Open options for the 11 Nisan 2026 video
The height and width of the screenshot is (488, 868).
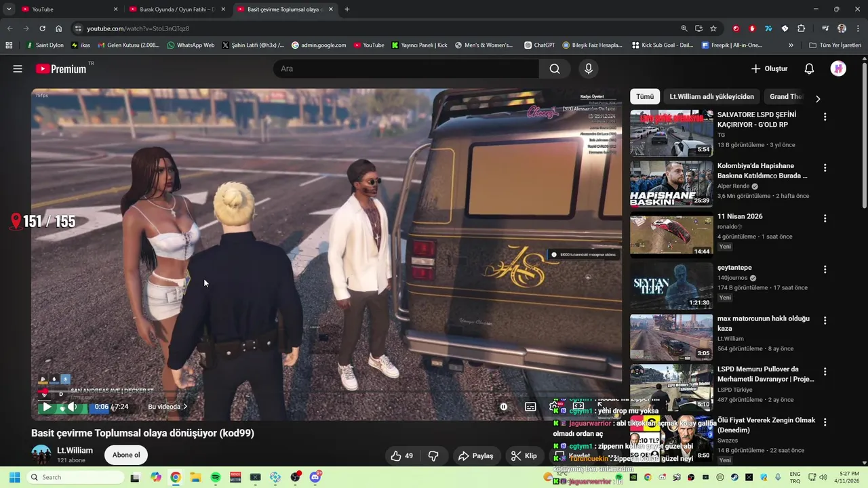[825, 218]
